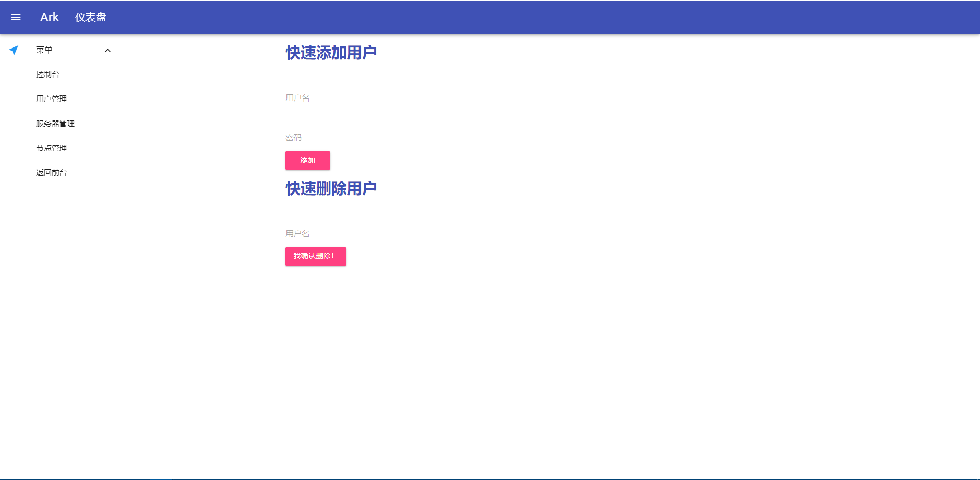Click the 仪表盘 header label

click(x=90, y=17)
